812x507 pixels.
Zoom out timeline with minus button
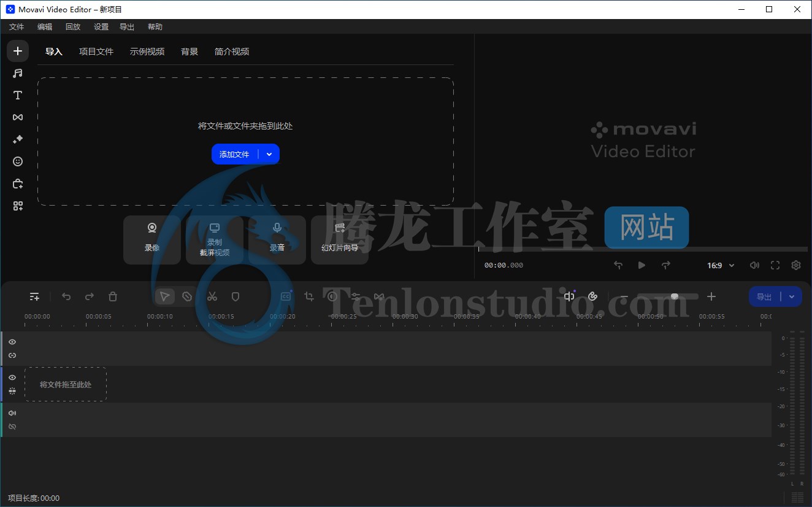click(624, 296)
